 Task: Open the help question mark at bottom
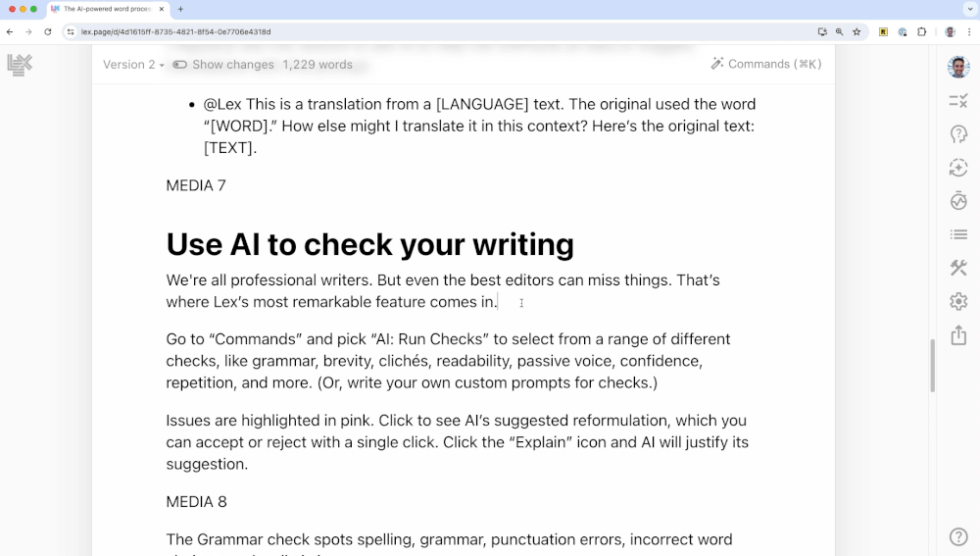[x=958, y=536]
